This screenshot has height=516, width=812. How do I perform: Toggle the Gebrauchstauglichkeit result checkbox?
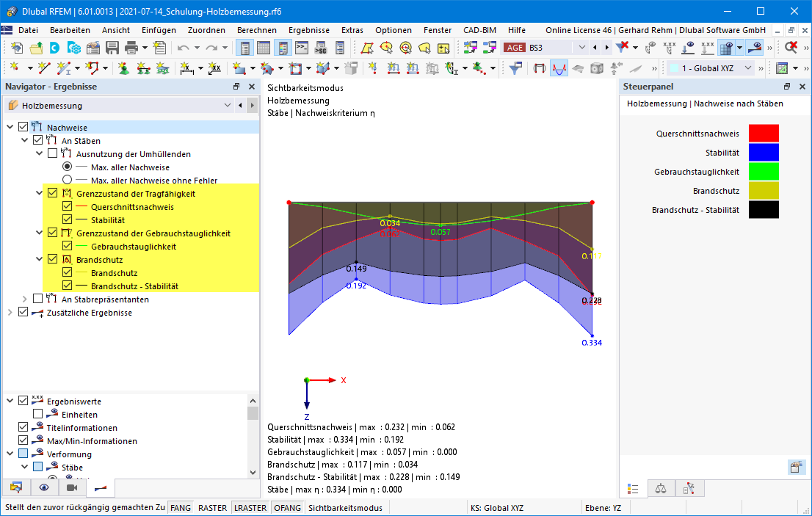[x=67, y=246]
